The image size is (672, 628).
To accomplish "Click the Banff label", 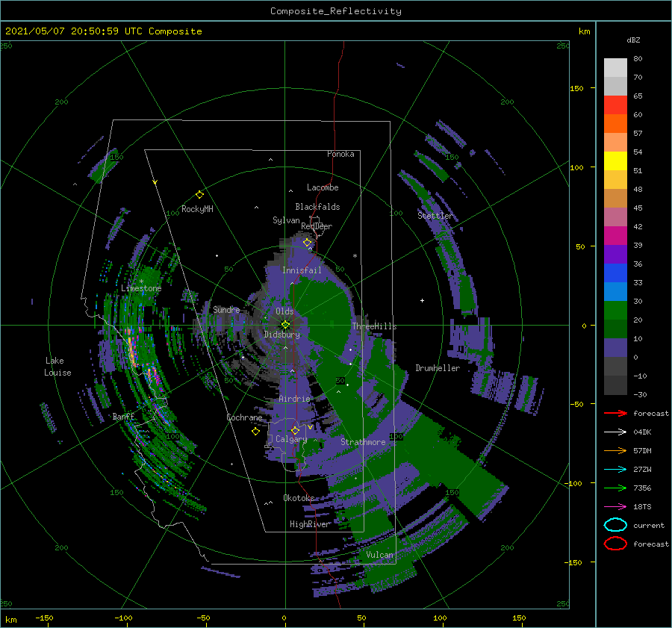I will coord(123,416).
